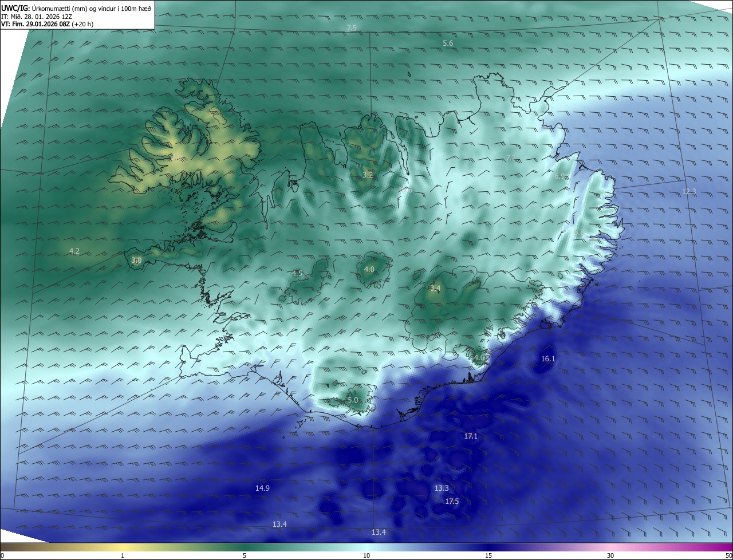Click the 17.5 value label
Viewport: 733px width, 560px height.
click(x=452, y=502)
